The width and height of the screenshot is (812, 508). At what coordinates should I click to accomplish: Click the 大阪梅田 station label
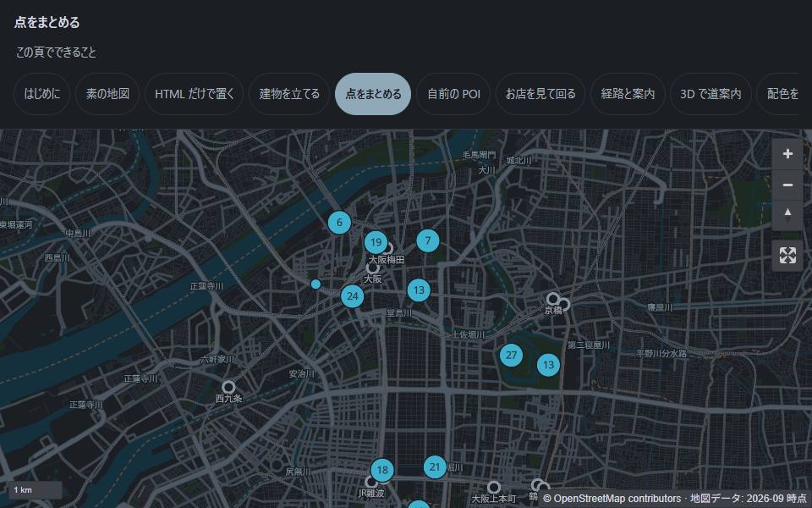[387, 260]
